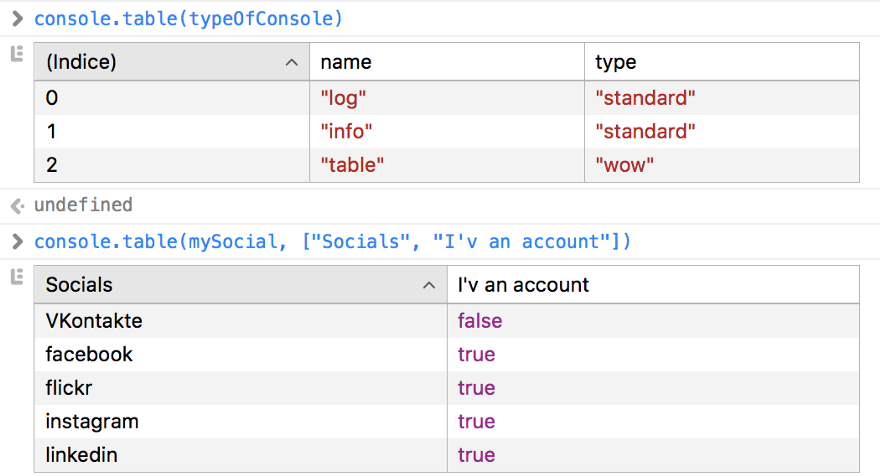Screen dimensions: 880x476
Task: Click the "Socials" header label
Action: [x=79, y=285]
